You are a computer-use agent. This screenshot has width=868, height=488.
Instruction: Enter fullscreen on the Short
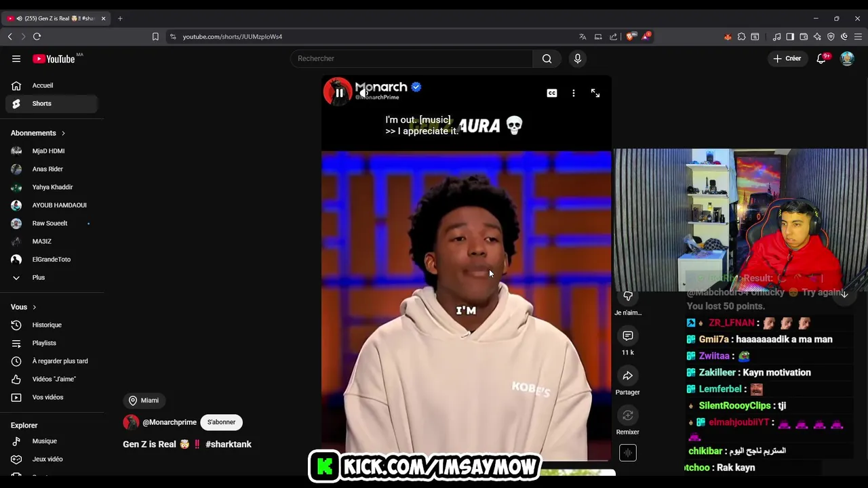coord(595,94)
